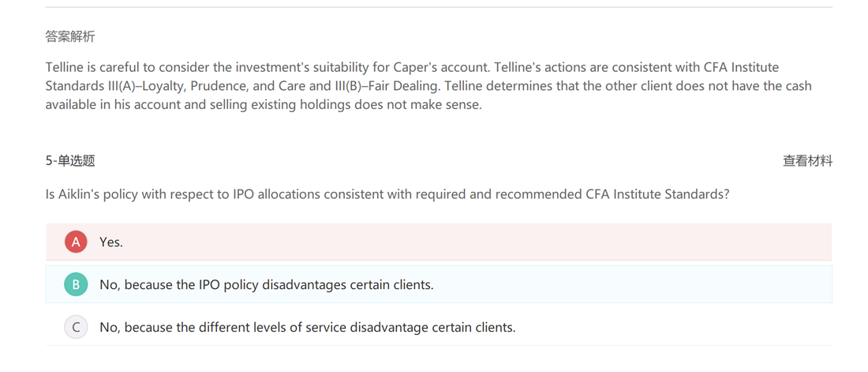Click the line starting "available in his account"
This screenshot has width=868, height=372.
click(x=264, y=105)
